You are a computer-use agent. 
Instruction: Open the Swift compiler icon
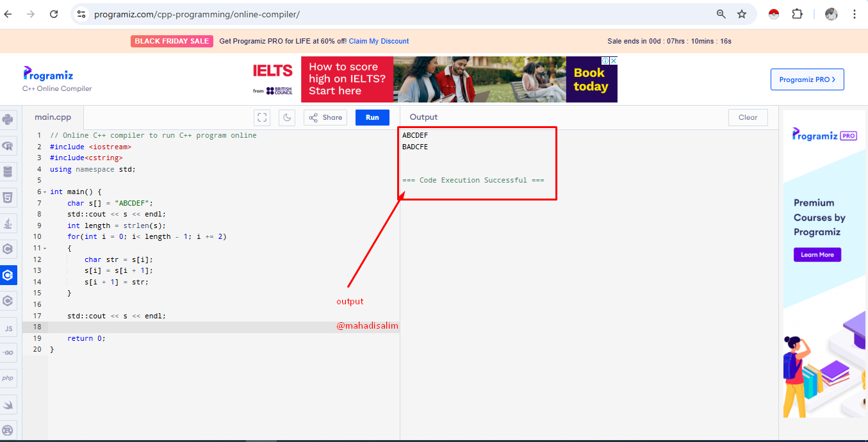(x=8, y=404)
